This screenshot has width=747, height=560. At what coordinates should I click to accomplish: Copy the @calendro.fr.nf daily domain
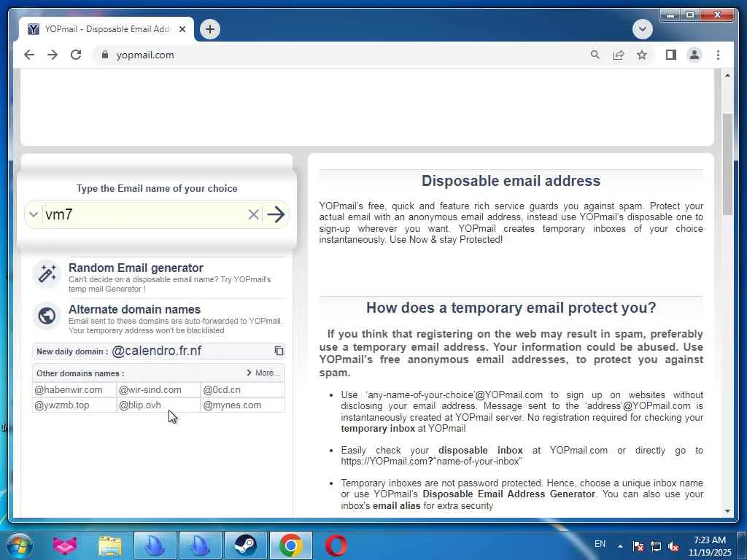[x=279, y=351]
